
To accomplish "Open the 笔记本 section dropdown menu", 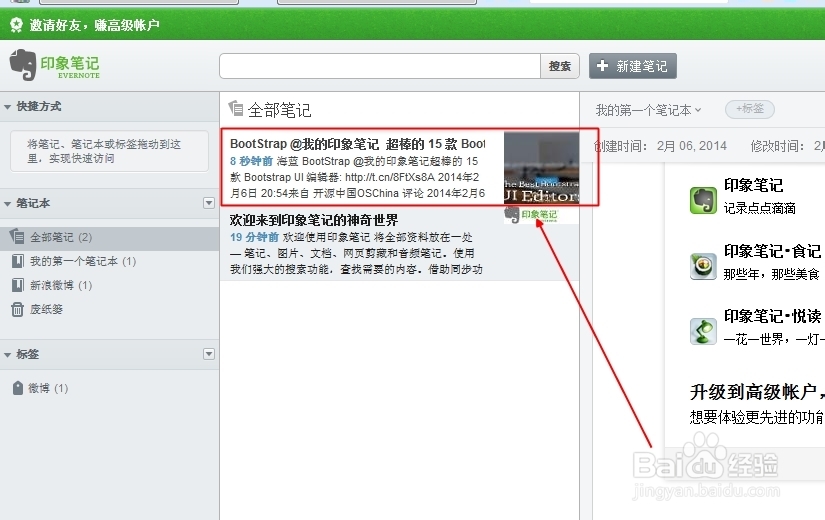I will pos(208,203).
